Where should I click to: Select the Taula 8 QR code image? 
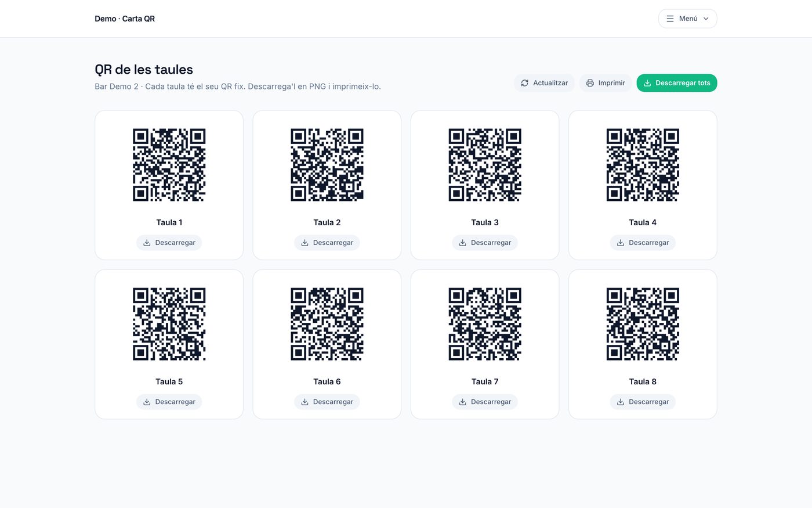pyautogui.click(x=643, y=324)
